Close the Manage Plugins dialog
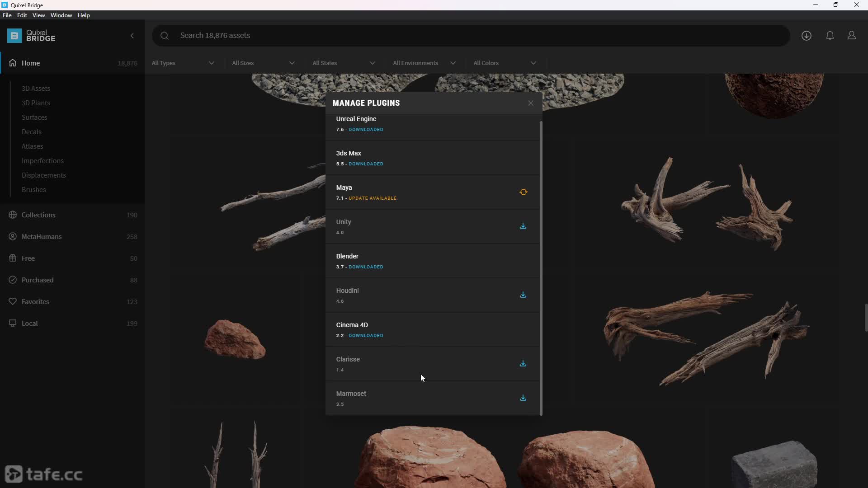 pos(531,103)
